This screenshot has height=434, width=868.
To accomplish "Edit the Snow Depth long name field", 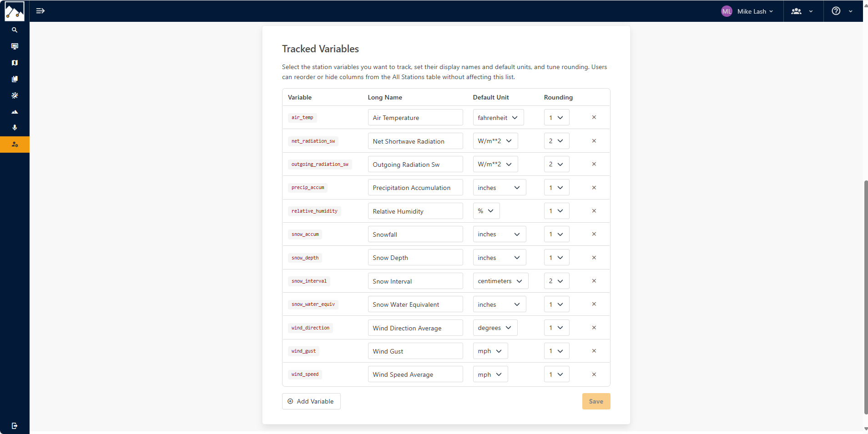I will (415, 258).
